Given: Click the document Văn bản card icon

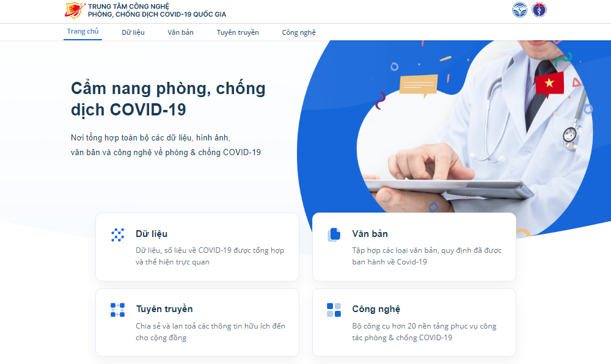Looking at the screenshot, I should click(334, 235).
